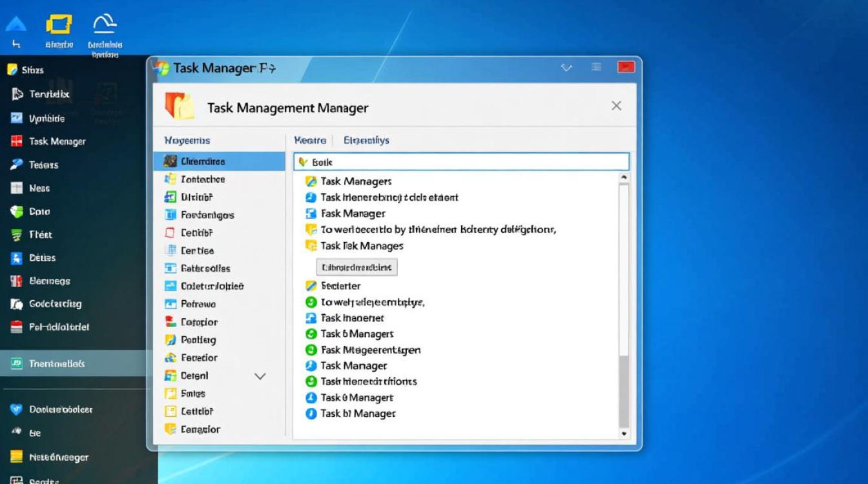Click the blue icon beside Fask Manager entry

tap(311, 214)
